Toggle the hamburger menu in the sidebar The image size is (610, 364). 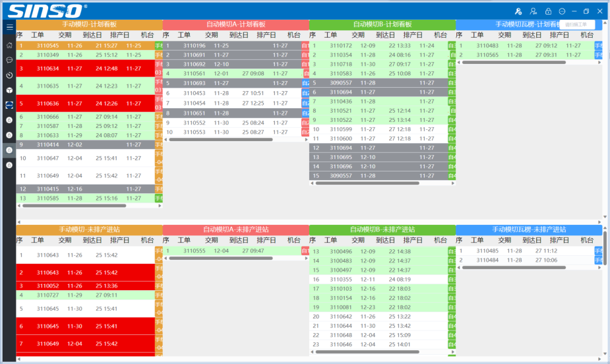[9, 27]
